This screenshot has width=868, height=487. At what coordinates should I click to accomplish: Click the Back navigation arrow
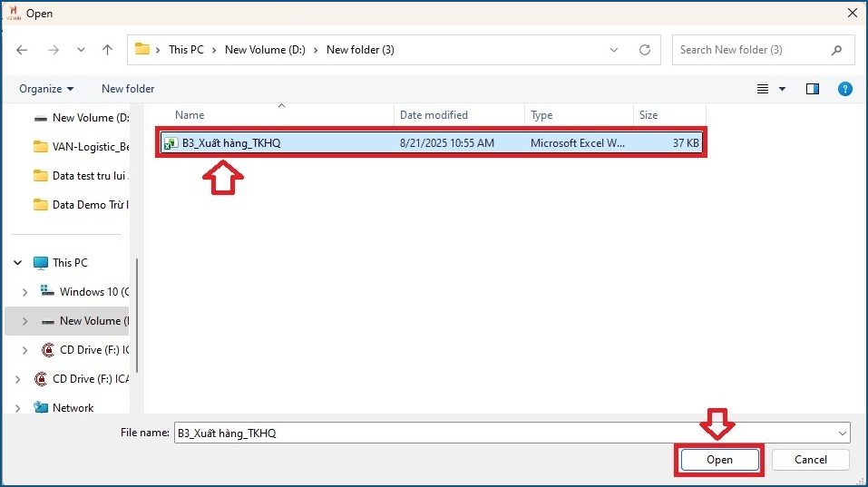[x=23, y=50]
